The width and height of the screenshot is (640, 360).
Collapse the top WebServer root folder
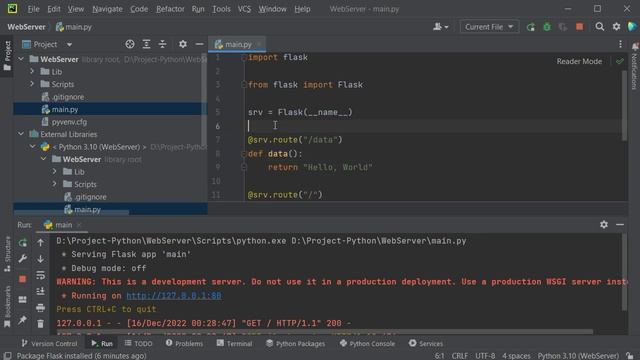pyautogui.click(x=21, y=59)
